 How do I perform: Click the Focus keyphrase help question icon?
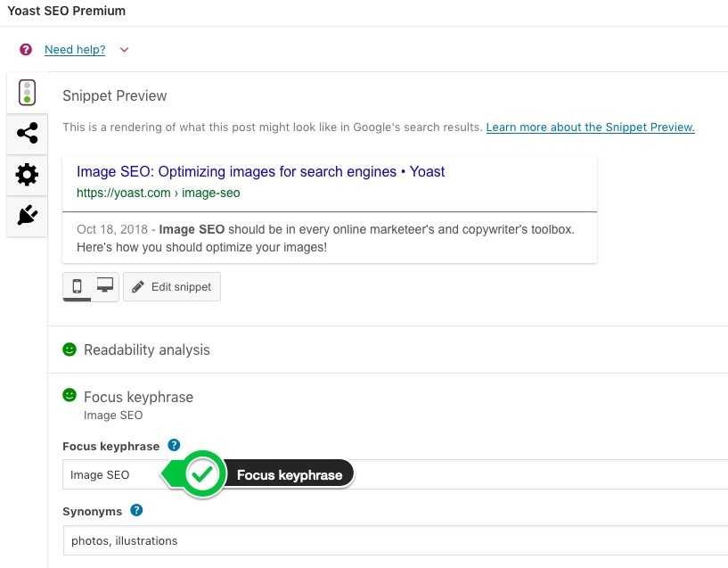click(x=174, y=445)
